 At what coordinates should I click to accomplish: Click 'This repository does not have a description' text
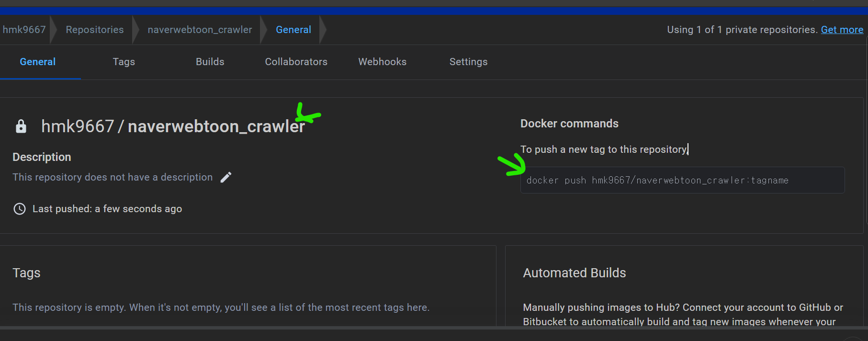pyautogui.click(x=113, y=177)
